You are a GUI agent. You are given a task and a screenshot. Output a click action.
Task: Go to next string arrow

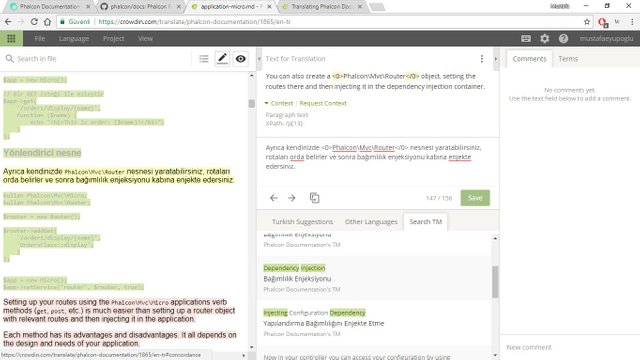click(291, 198)
